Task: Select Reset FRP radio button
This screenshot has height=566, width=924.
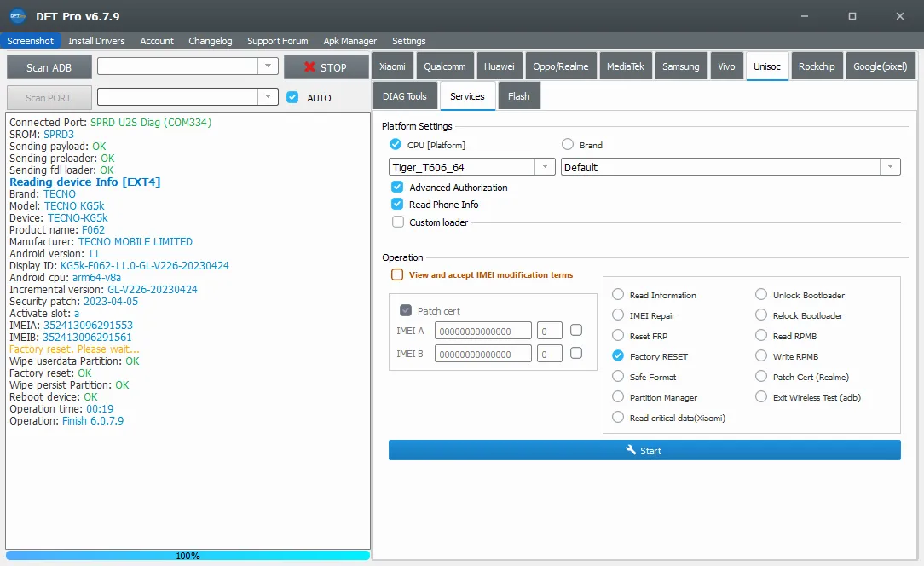Action: [x=618, y=336]
